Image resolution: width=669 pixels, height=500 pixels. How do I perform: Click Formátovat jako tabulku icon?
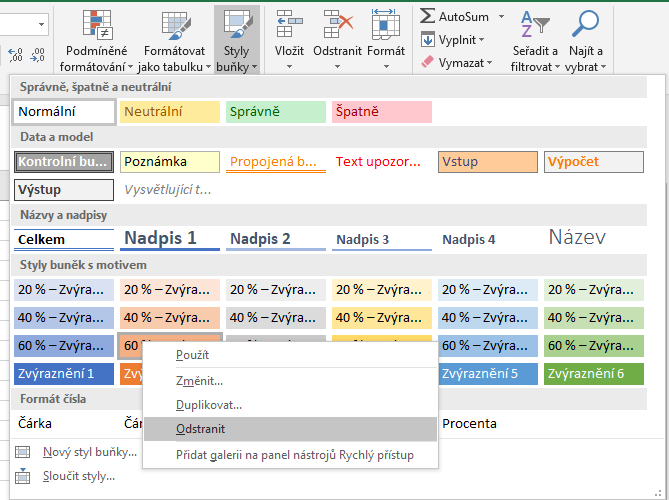click(x=176, y=26)
